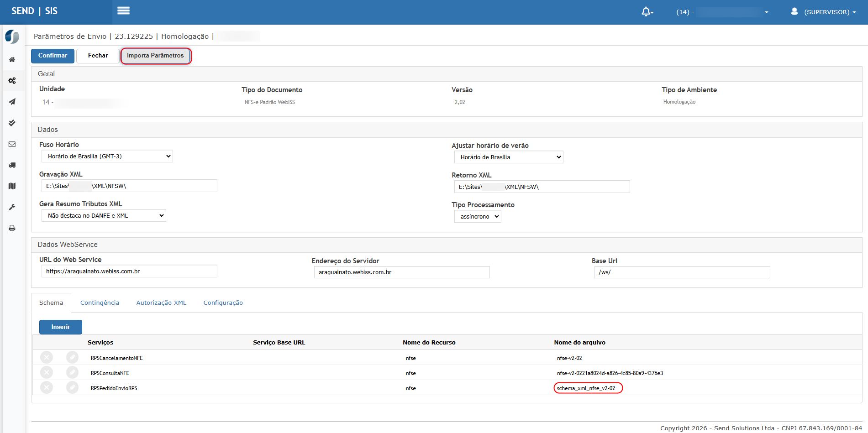The image size is (868, 433).
Task: Open the map icon in sidebar
Action: (x=12, y=186)
